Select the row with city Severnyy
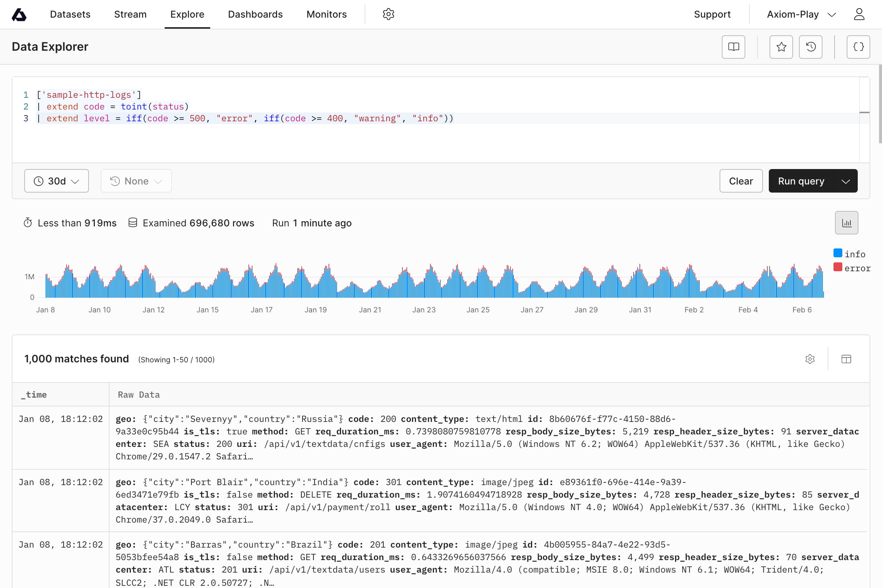The image size is (882, 588). [x=441, y=438]
